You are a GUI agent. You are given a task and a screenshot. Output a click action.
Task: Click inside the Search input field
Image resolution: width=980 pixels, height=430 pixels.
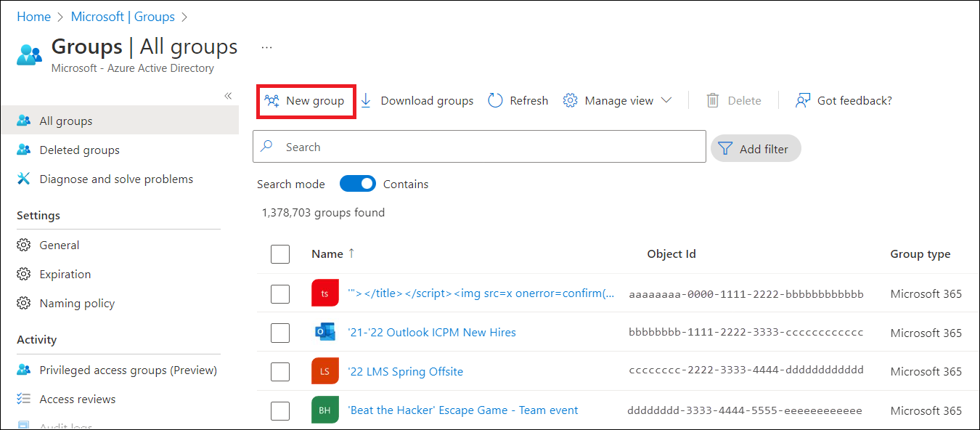click(479, 147)
